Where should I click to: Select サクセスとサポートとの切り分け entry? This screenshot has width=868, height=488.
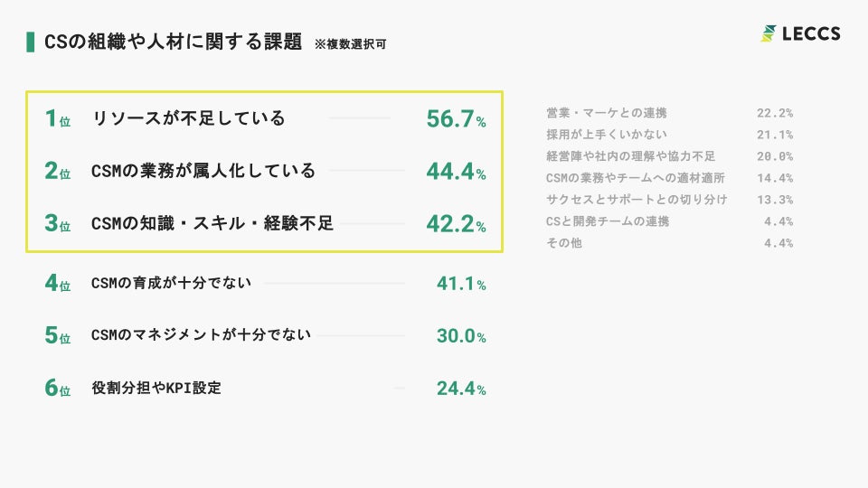(637, 200)
